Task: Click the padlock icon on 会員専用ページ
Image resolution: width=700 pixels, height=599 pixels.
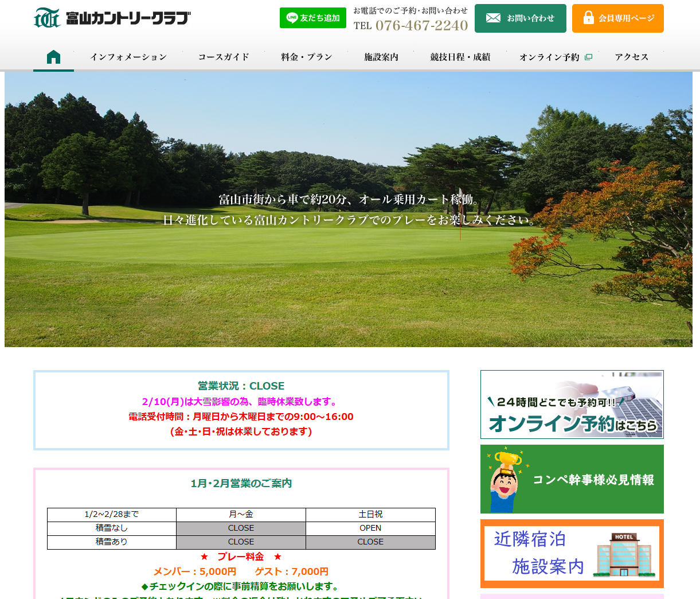Action: (x=588, y=18)
